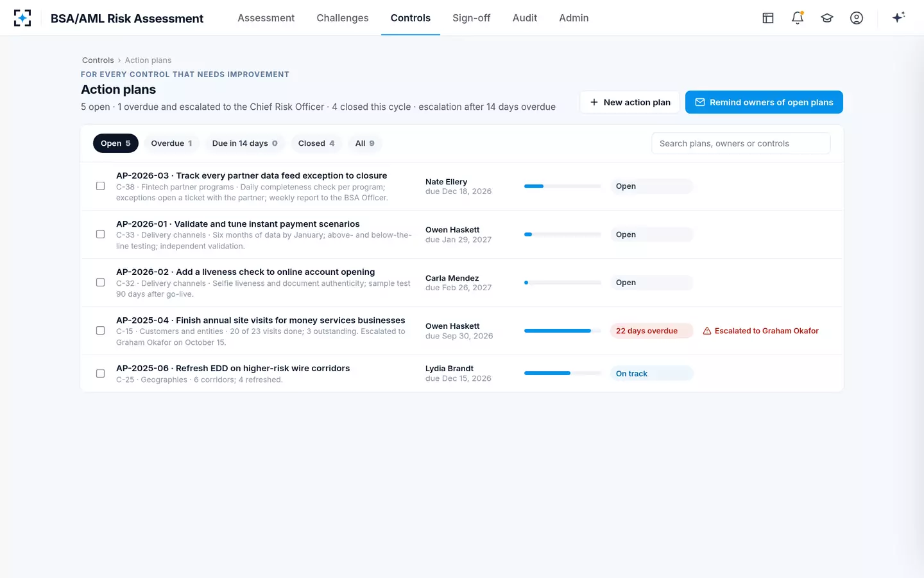The image size is (924, 578).
Task: Click the BSA/AML app logo icon
Action: pos(22,18)
